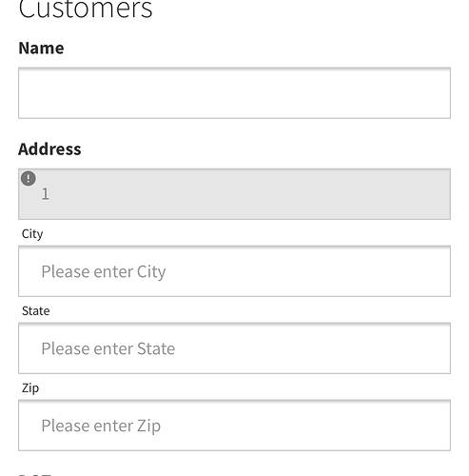Focus the State input field

click(x=234, y=348)
